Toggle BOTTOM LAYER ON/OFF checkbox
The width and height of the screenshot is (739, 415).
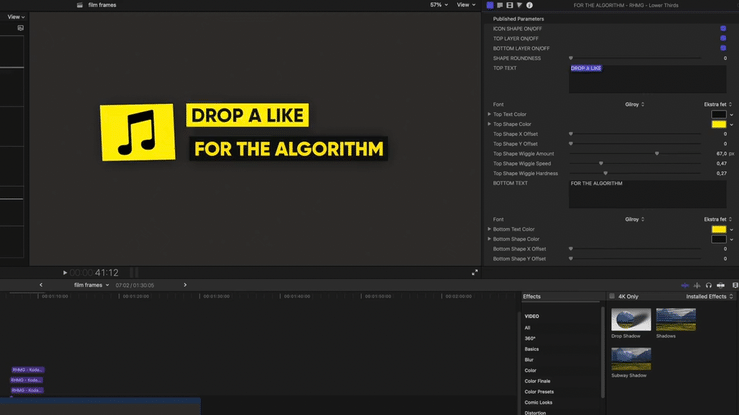point(723,48)
